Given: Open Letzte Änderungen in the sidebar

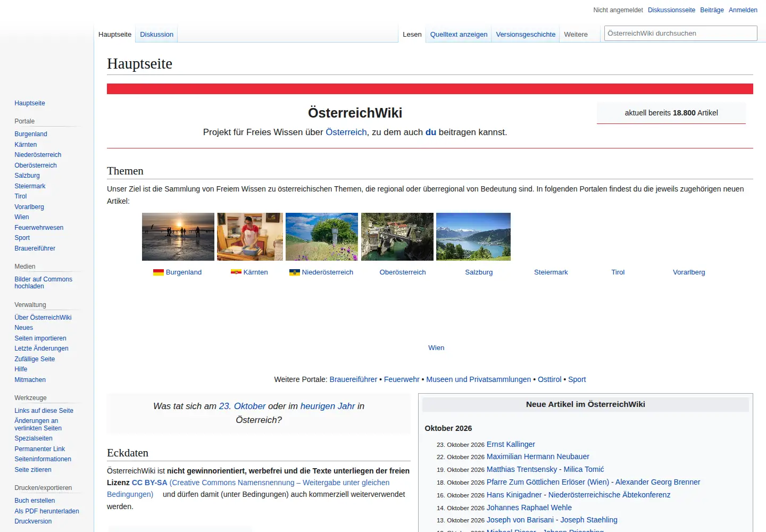Looking at the screenshot, I should [x=41, y=348].
